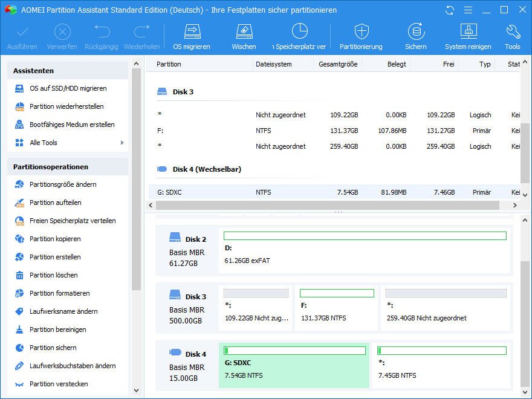Sort by the Dateisystem column header
This screenshot has width=532, height=399.
273,64
